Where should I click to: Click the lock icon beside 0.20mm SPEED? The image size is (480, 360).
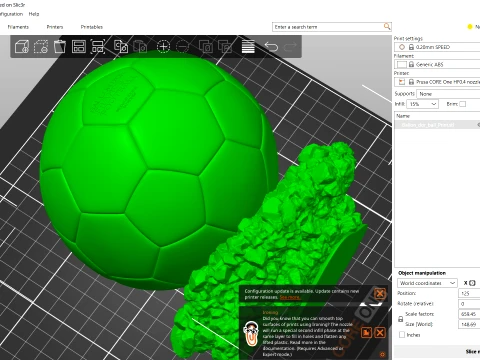pos(411,47)
